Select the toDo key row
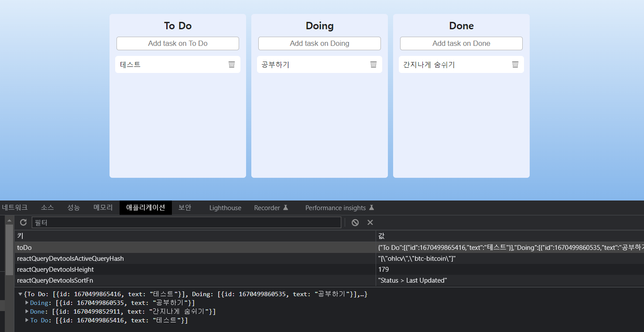The width and height of the screenshot is (644, 332). (195, 247)
